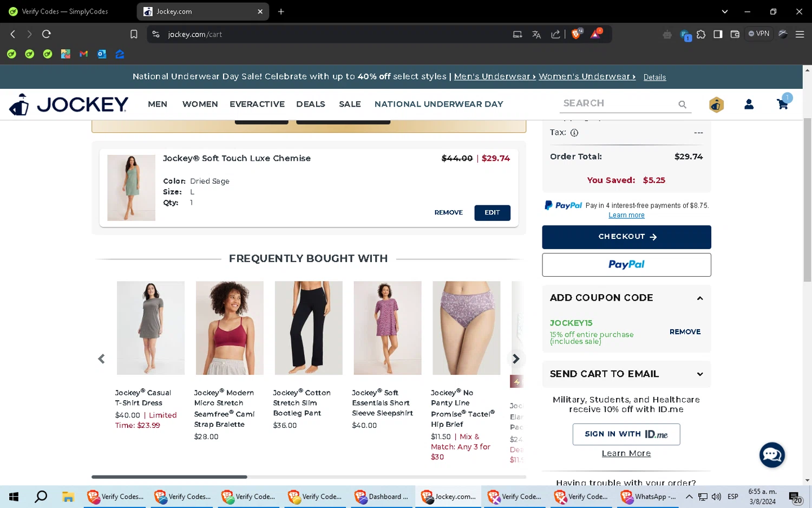The height and width of the screenshot is (508, 812).
Task: Open the tab search dropdown arrow
Action: [724, 11]
